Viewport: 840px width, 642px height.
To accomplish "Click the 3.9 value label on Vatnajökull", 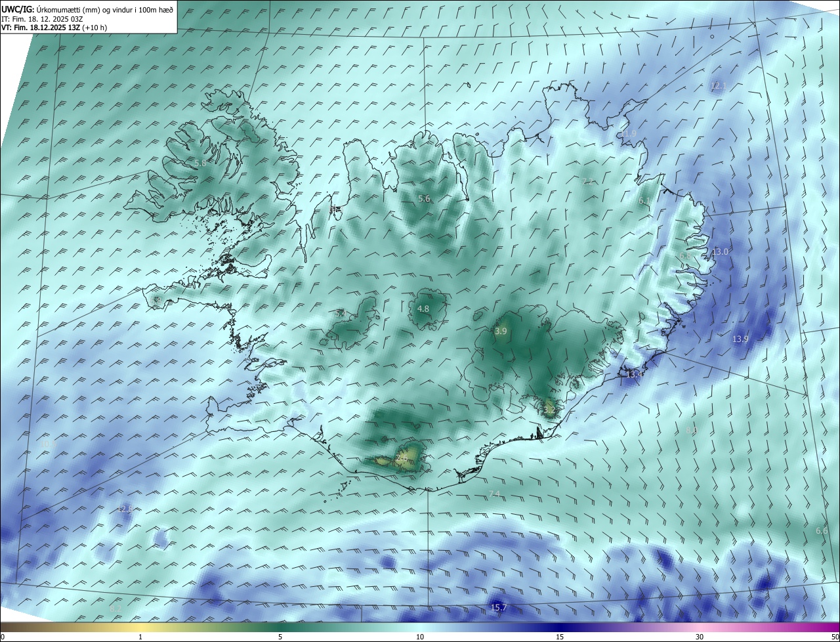I will click(501, 332).
